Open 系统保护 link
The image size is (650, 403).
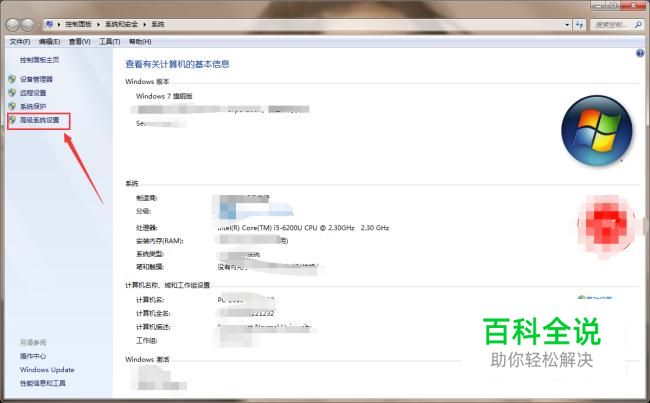[33, 107]
